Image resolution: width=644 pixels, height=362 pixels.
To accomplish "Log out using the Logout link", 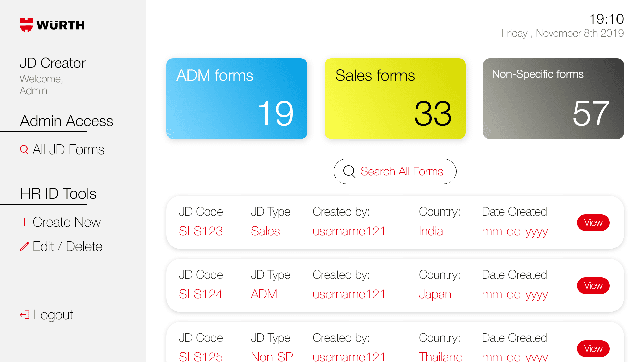I will pos(53,315).
